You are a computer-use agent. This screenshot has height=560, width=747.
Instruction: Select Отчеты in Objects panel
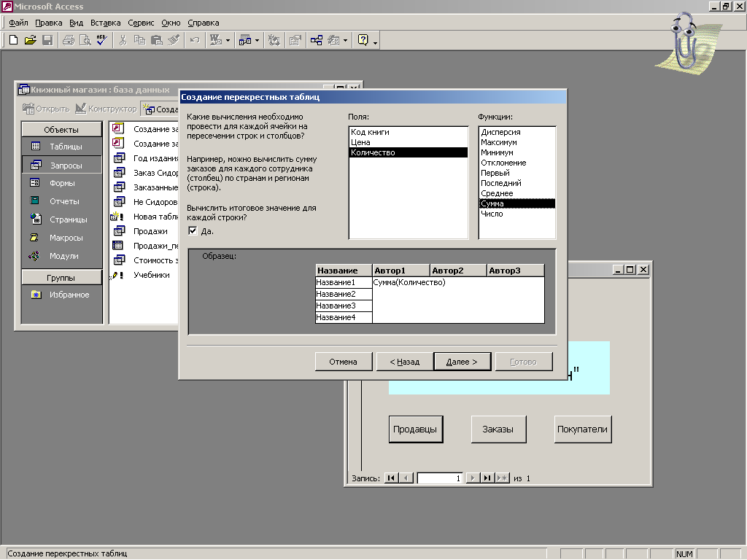coord(61,201)
